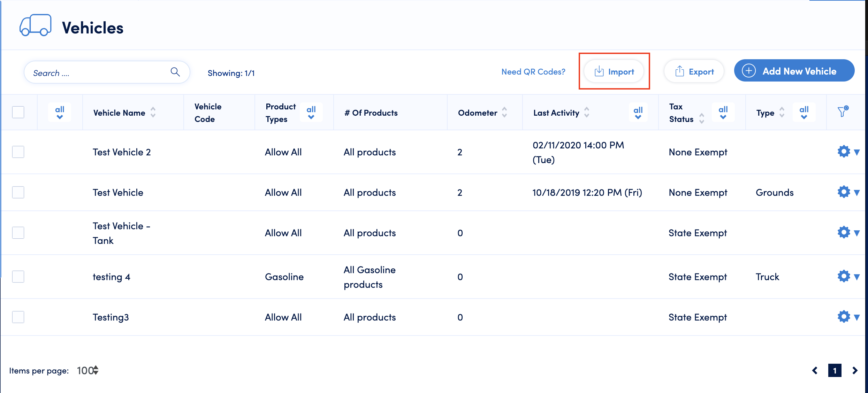This screenshot has width=868, height=393.
Task: Check the testing 4 row checkbox
Action: click(18, 277)
